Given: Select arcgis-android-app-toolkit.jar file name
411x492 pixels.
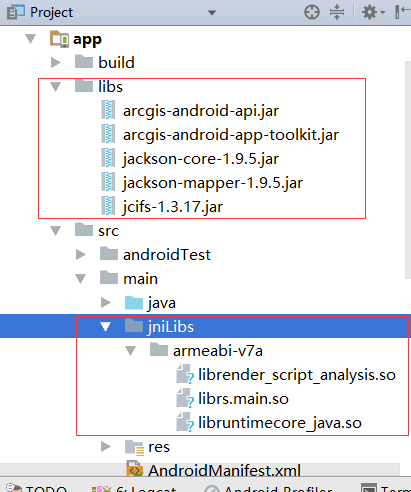Looking at the screenshot, I should pyautogui.click(x=231, y=135).
